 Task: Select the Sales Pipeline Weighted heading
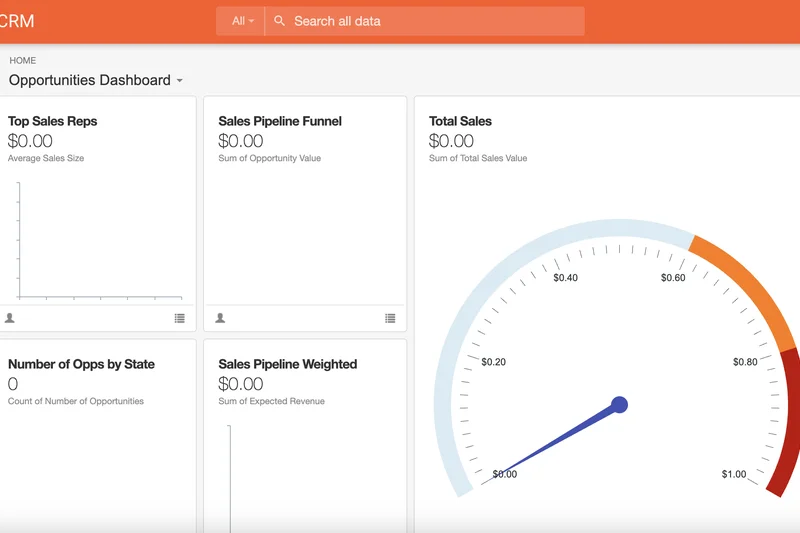tap(287, 364)
